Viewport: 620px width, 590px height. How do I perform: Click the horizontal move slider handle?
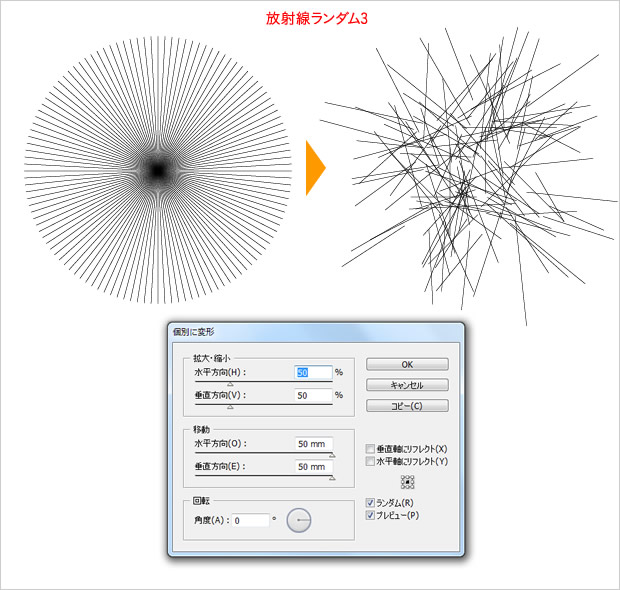click(x=332, y=456)
